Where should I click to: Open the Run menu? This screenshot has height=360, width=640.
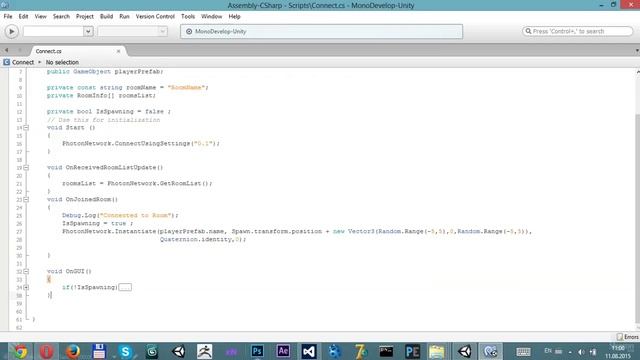[124, 16]
